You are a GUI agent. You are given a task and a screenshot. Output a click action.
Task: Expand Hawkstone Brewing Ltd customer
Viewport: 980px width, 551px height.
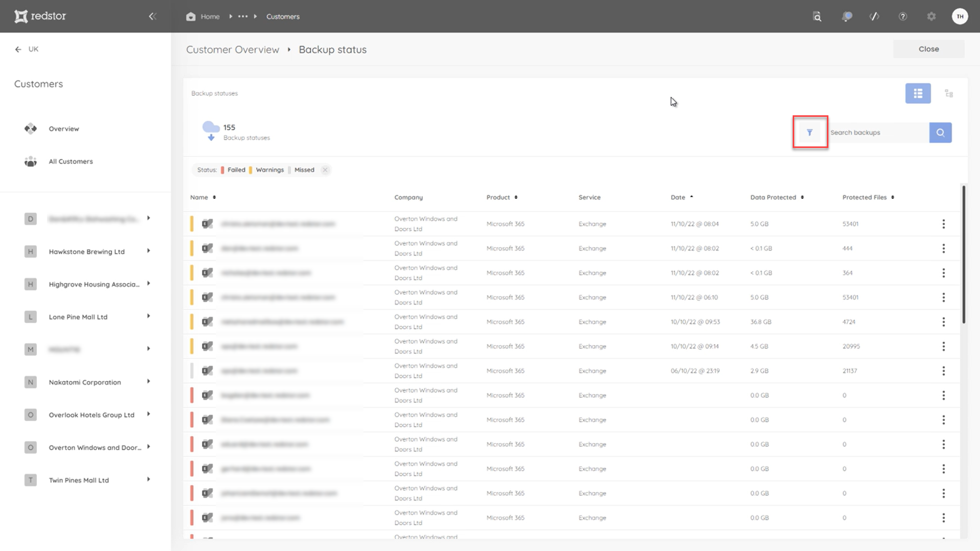(149, 251)
